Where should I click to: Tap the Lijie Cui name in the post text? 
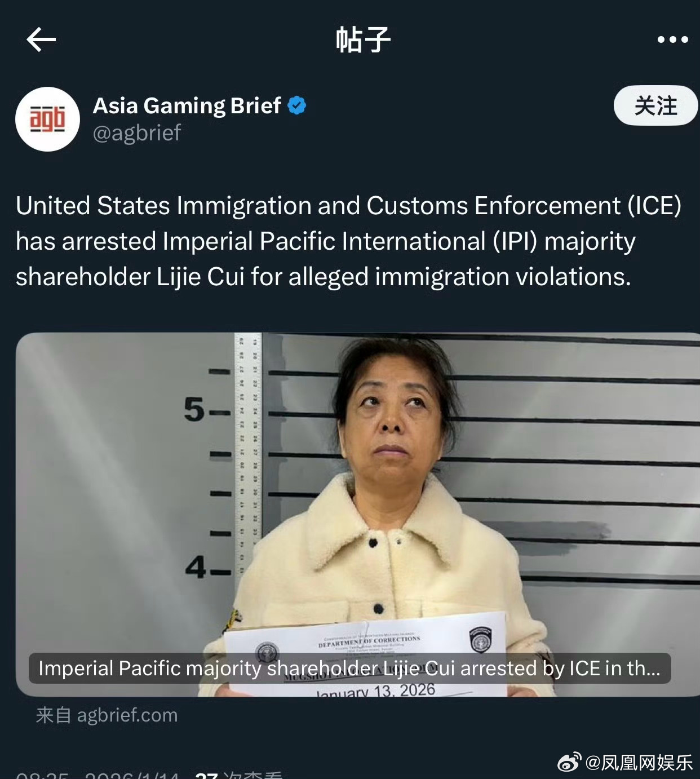[200, 277]
